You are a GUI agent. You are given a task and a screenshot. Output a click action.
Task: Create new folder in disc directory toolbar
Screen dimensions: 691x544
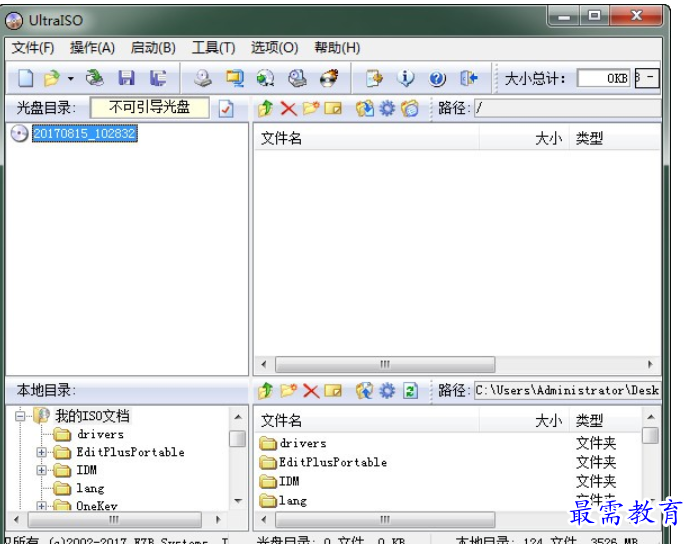(311, 108)
